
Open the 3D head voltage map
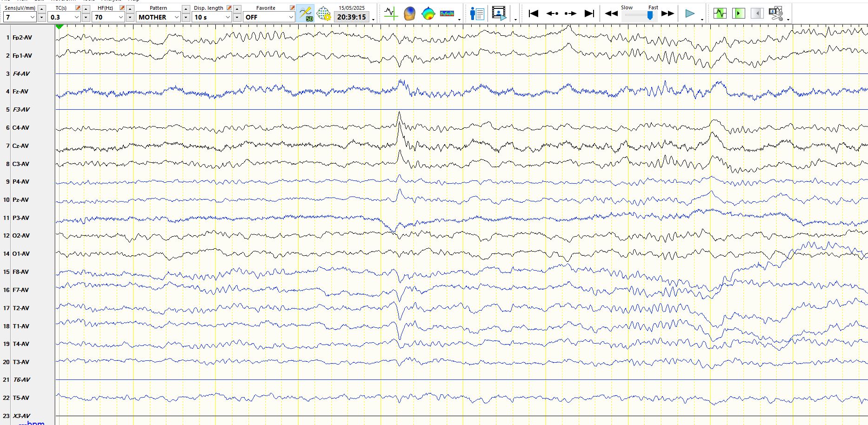(409, 13)
